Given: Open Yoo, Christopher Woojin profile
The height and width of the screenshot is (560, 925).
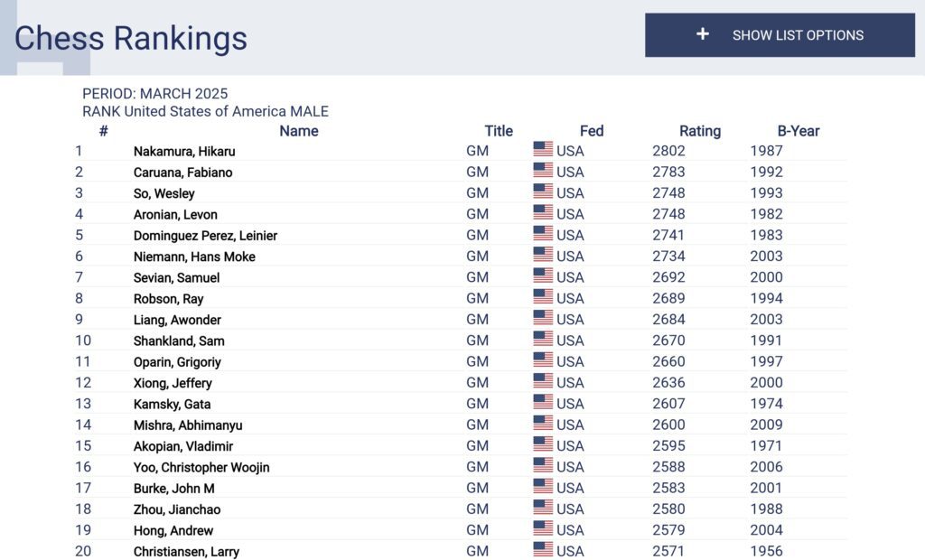Looking at the screenshot, I should point(201,467).
